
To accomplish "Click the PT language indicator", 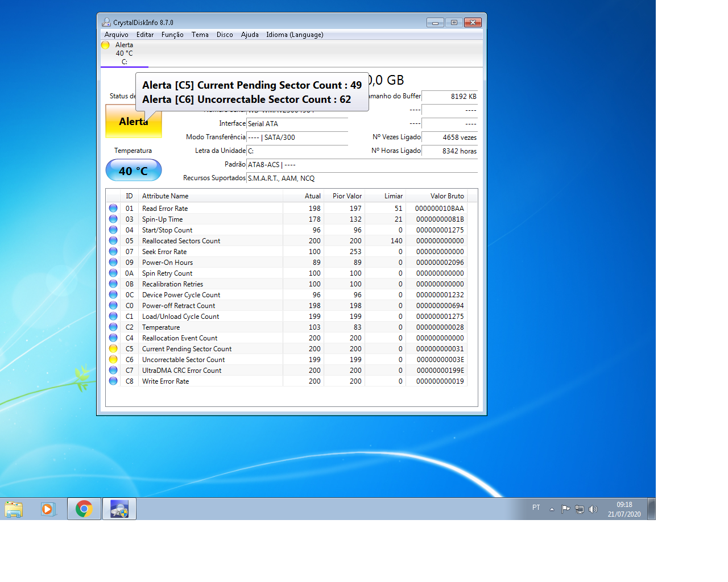I will tap(536, 508).
